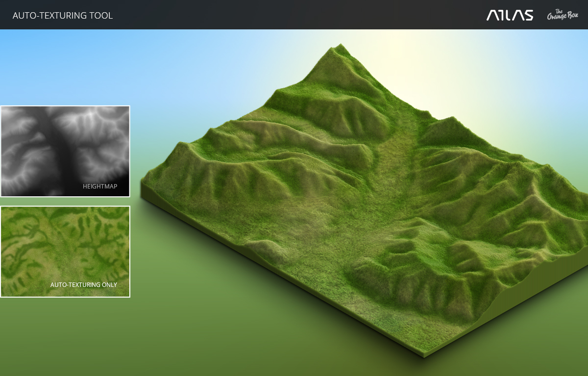Open the Heightmap thumbnail preview

(65, 151)
